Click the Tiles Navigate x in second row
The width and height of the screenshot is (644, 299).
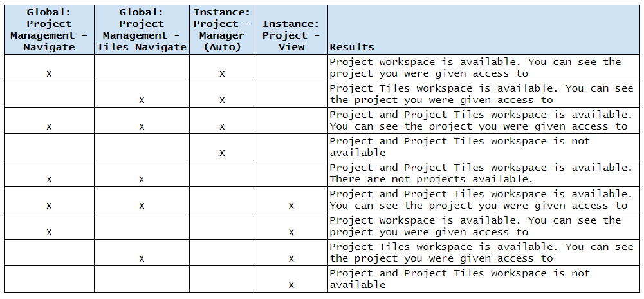tap(142, 100)
